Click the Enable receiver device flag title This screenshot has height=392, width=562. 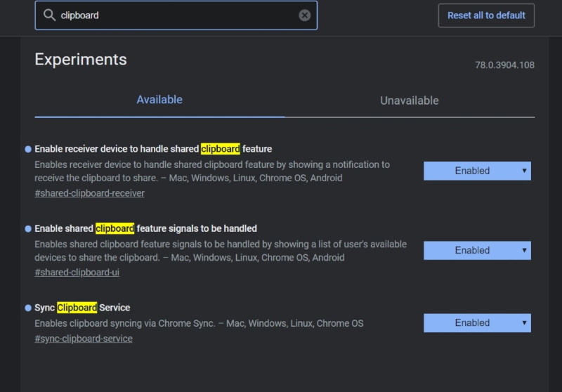pyautogui.click(x=153, y=149)
